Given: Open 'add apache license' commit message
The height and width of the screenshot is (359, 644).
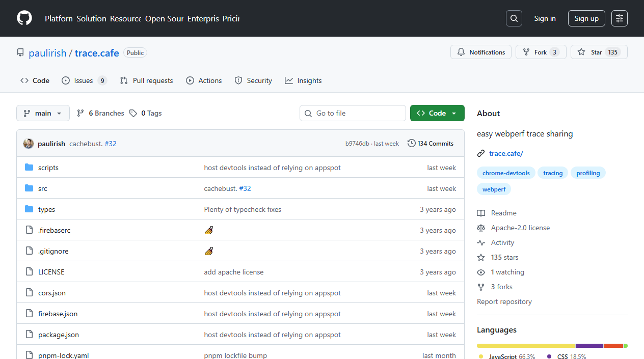Looking at the screenshot, I should click(x=234, y=272).
